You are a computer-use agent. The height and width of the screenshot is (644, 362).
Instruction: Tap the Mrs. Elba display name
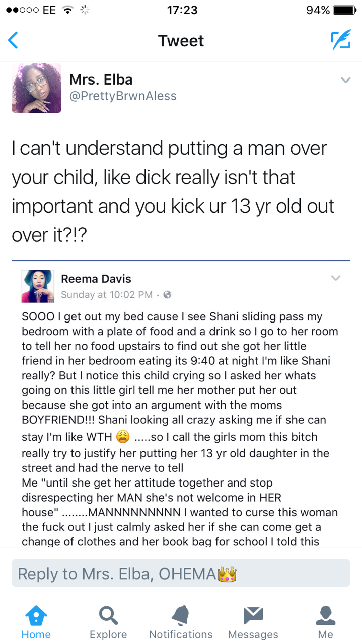coord(101,79)
